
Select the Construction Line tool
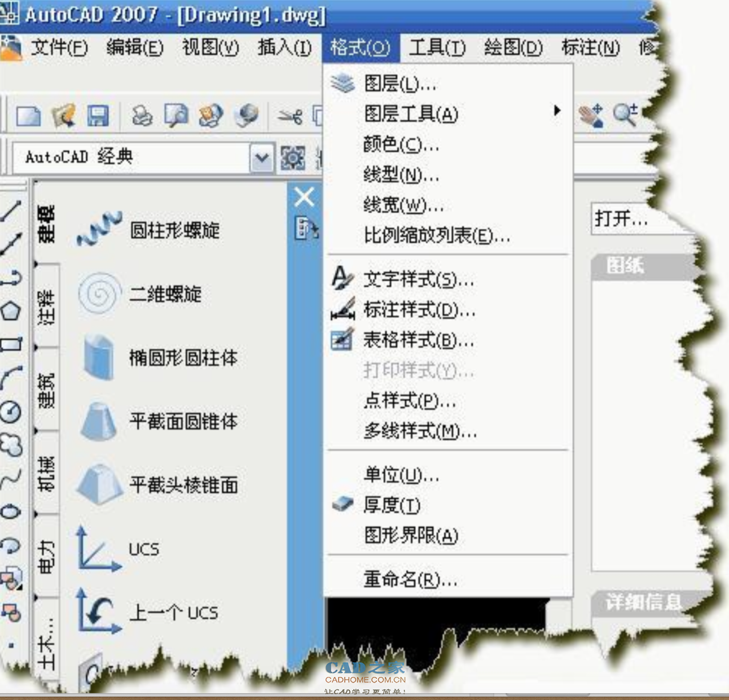11,244
